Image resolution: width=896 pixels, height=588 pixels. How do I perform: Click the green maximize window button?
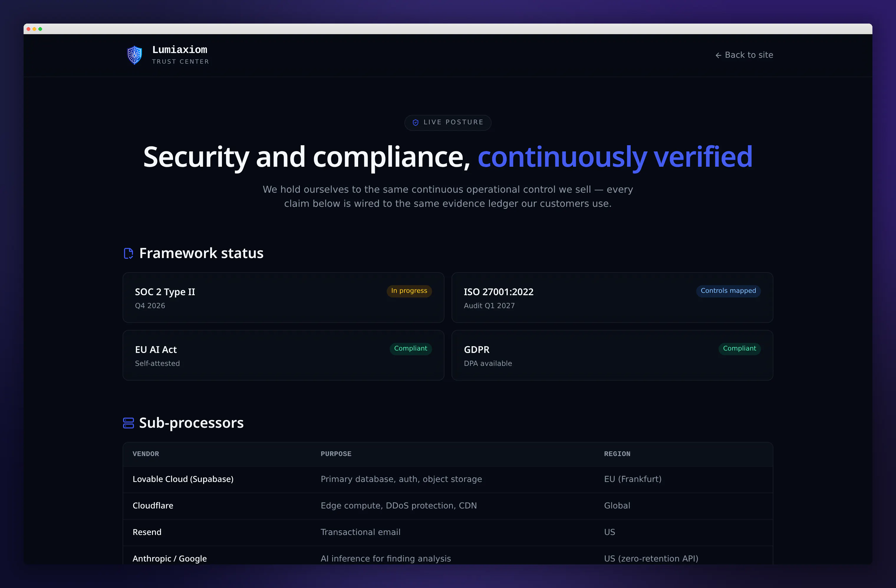tap(40, 29)
